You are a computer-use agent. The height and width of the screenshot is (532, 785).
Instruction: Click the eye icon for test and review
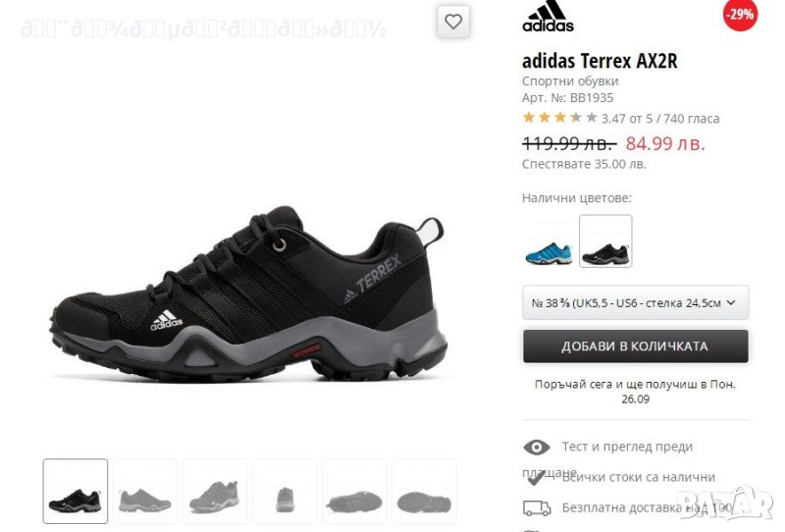click(536, 447)
